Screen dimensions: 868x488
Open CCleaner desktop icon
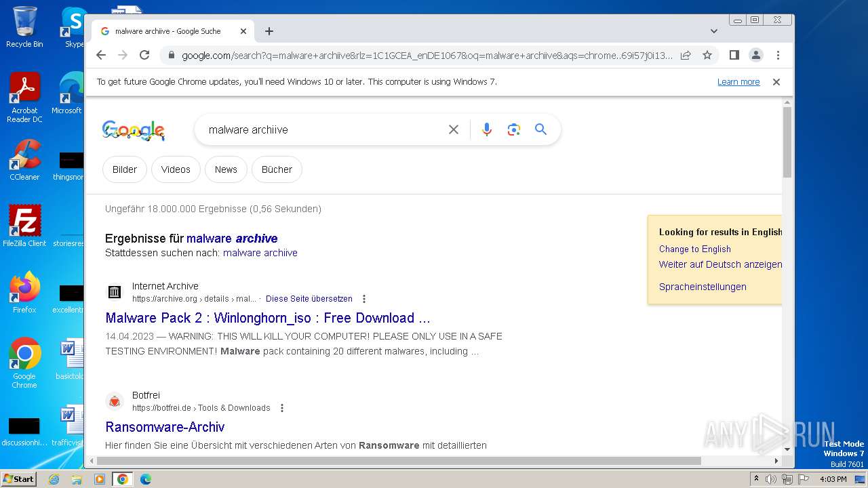(24, 160)
